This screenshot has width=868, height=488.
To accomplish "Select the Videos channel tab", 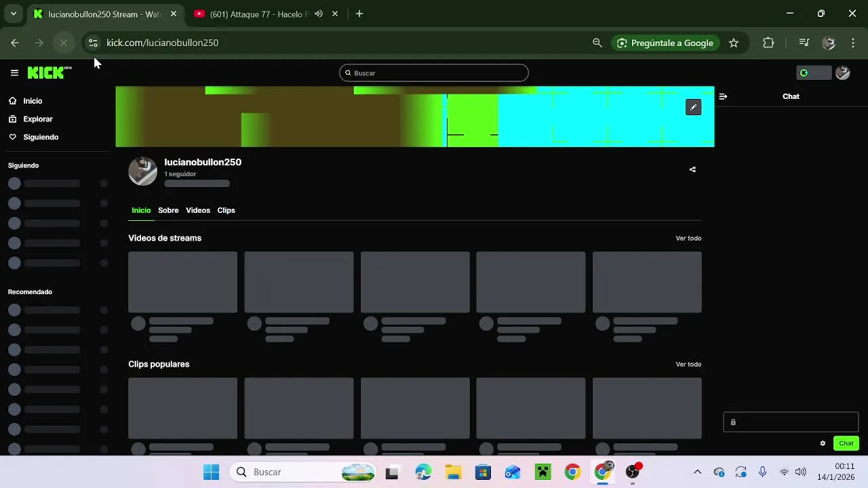I will [198, 210].
